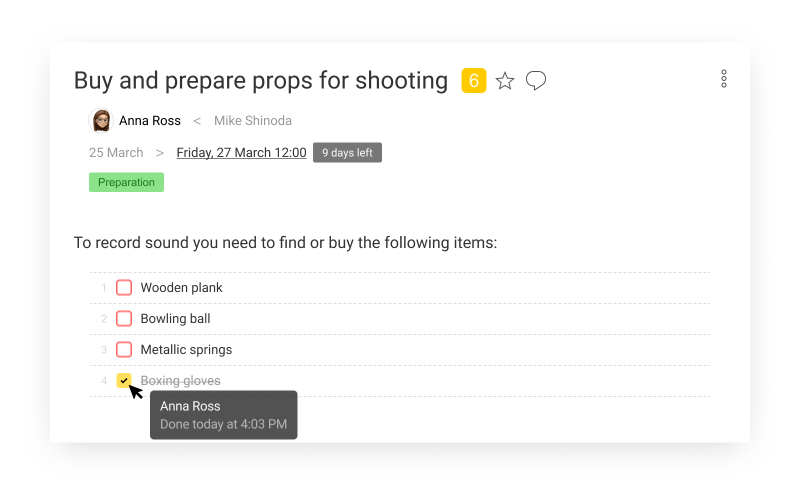The height and width of the screenshot is (500, 800).
Task: Click Anna Ross avatar picture
Action: coord(101,121)
